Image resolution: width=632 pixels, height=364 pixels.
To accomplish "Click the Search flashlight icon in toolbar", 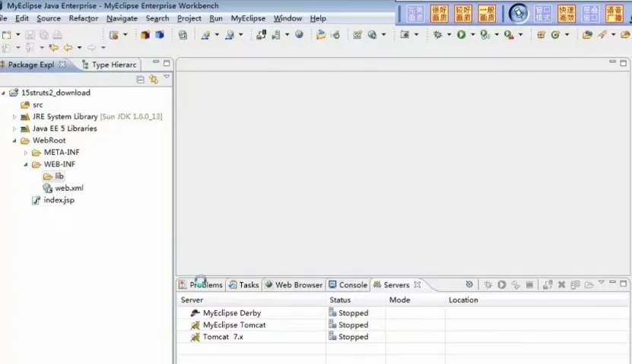I will [x=602, y=35].
